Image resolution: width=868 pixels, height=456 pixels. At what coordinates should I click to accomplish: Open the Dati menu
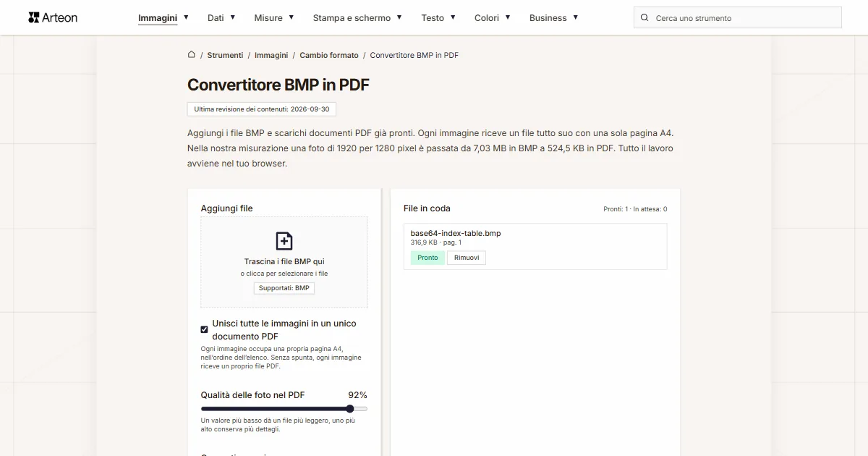[x=216, y=17]
